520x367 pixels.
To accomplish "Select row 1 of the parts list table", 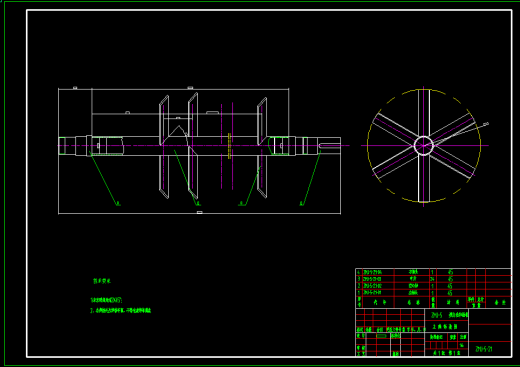I will pyautogui.click(x=433, y=293).
